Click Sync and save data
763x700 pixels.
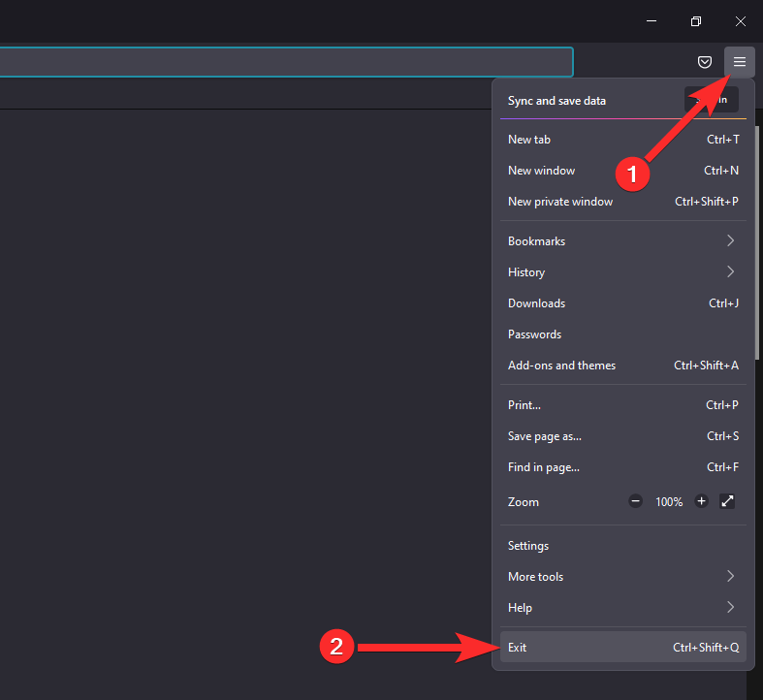coord(557,101)
